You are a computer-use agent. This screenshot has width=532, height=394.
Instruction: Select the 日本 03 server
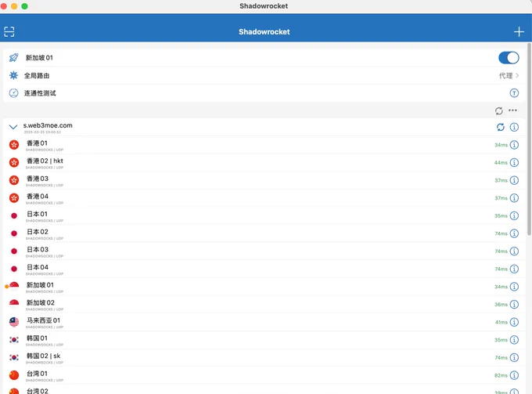[x=266, y=251]
